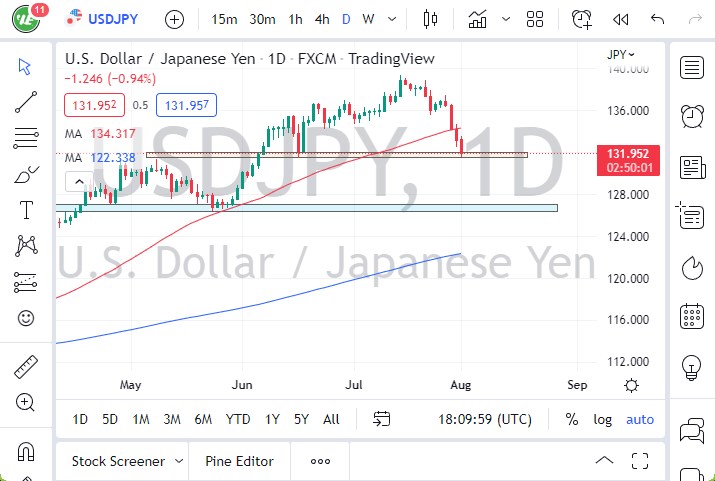This screenshot has width=715, height=481.
Task: Click the red sell price 131.952 box
Action: pos(93,104)
